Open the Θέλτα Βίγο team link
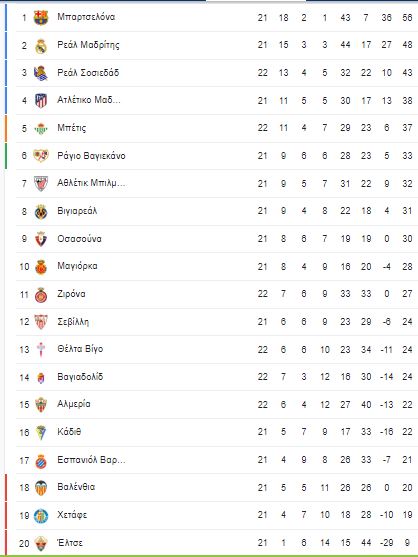The image size is (418, 557). 80,349
